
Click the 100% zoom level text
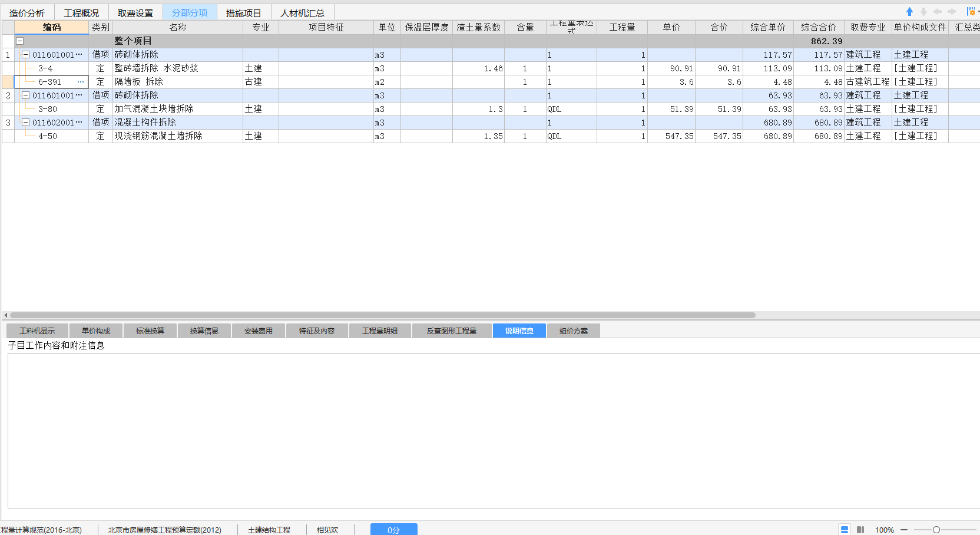(885, 530)
